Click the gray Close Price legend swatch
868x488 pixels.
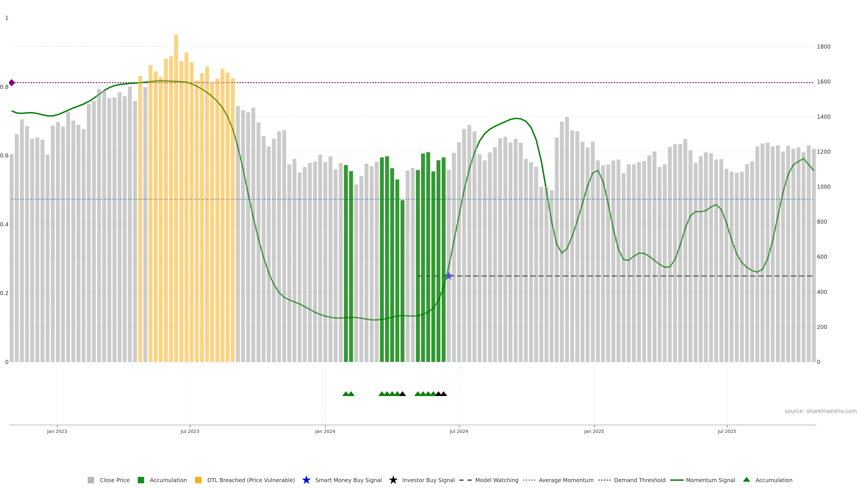pyautogui.click(x=91, y=480)
